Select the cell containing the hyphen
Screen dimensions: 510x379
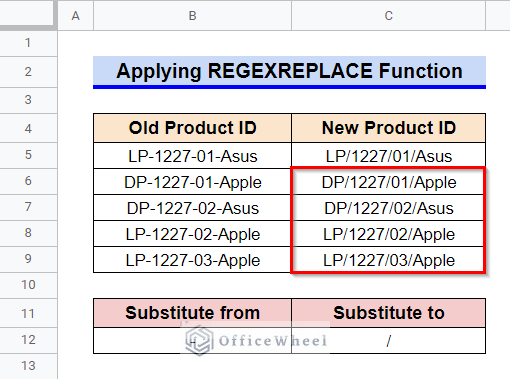(x=192, y=341)
